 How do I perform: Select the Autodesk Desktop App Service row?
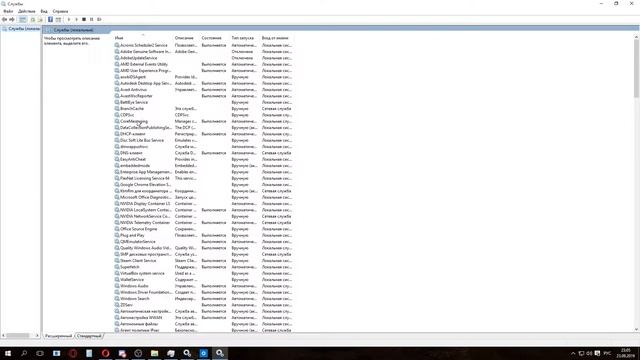(x=203, y=83)
